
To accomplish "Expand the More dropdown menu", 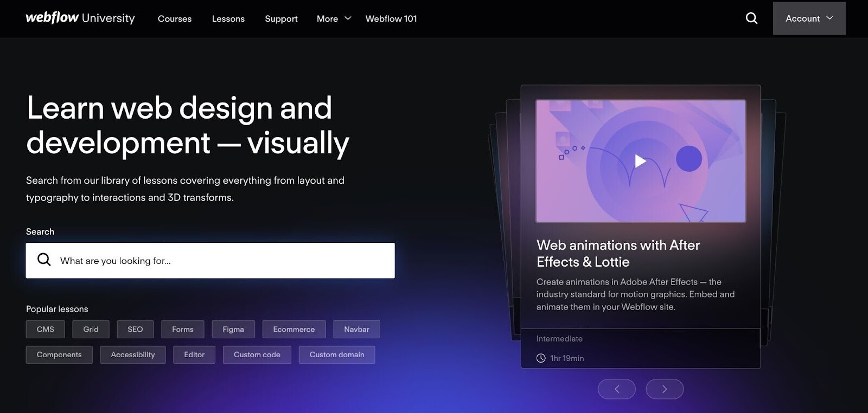I will (334, 18).
